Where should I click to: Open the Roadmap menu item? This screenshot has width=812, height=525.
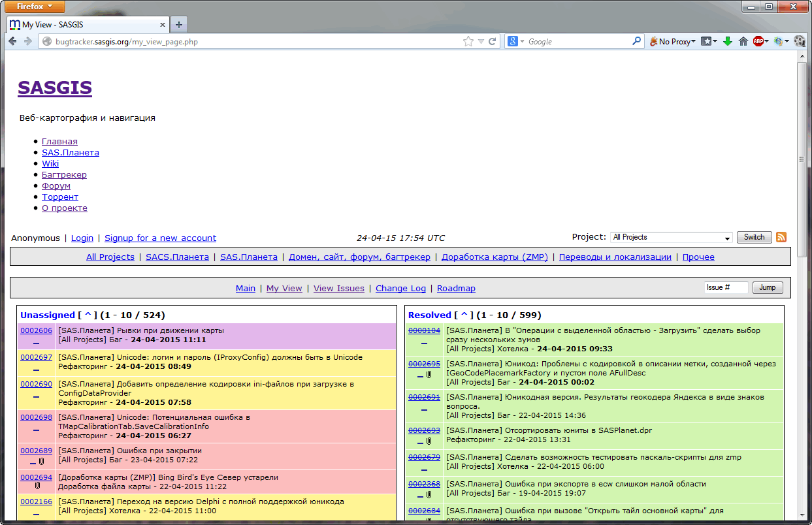tap(456, 288)
